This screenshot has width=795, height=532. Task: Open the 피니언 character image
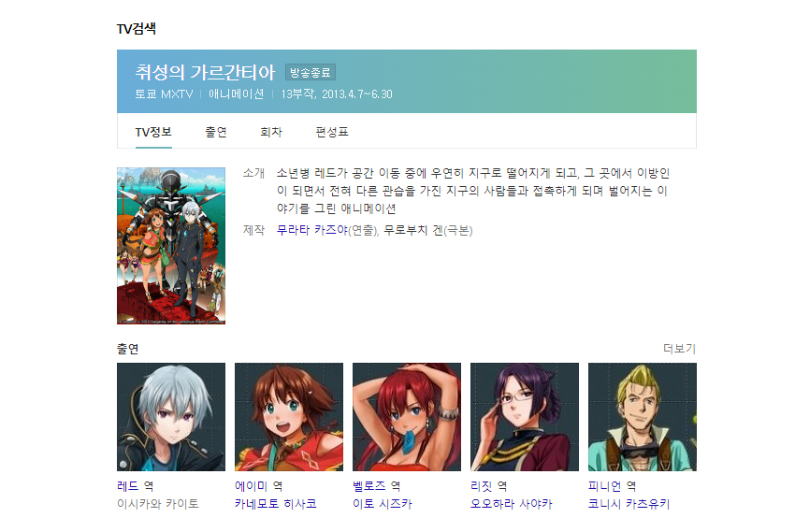pos(643,417)
